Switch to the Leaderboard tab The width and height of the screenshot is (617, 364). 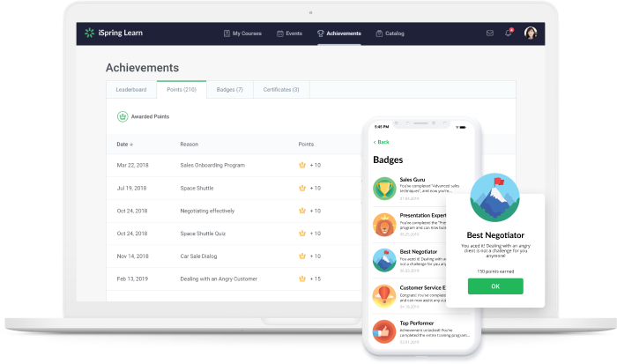point(131,90)
